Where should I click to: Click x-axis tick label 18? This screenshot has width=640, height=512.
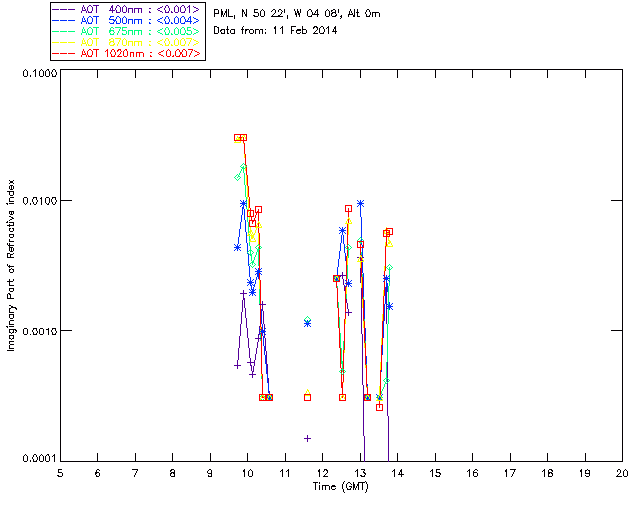click(x=547, y=473)
